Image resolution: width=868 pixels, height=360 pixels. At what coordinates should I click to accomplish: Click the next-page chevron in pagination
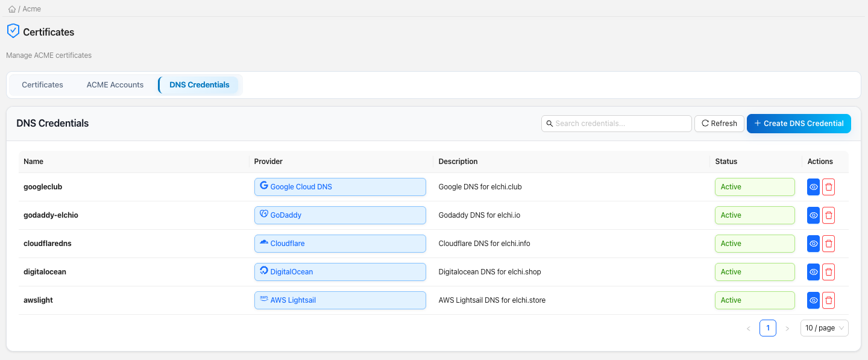point(787,327)
